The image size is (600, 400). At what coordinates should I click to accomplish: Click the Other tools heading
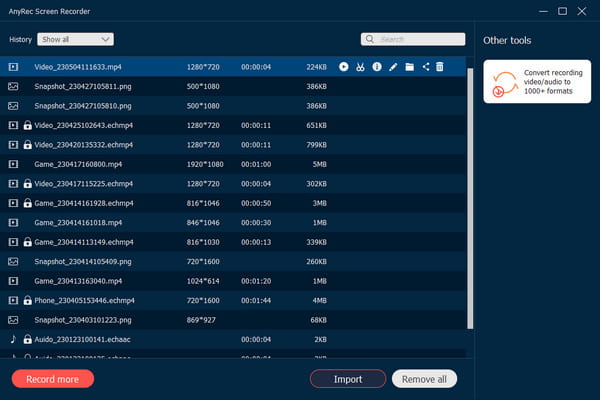click(507, 41)
